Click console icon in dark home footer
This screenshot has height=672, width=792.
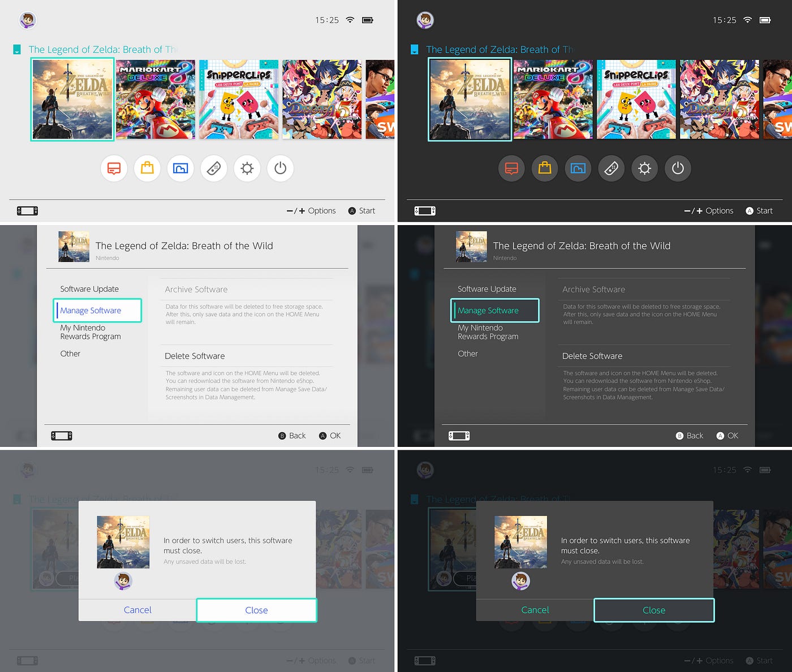pyautogui.click(x=425, y=211)
